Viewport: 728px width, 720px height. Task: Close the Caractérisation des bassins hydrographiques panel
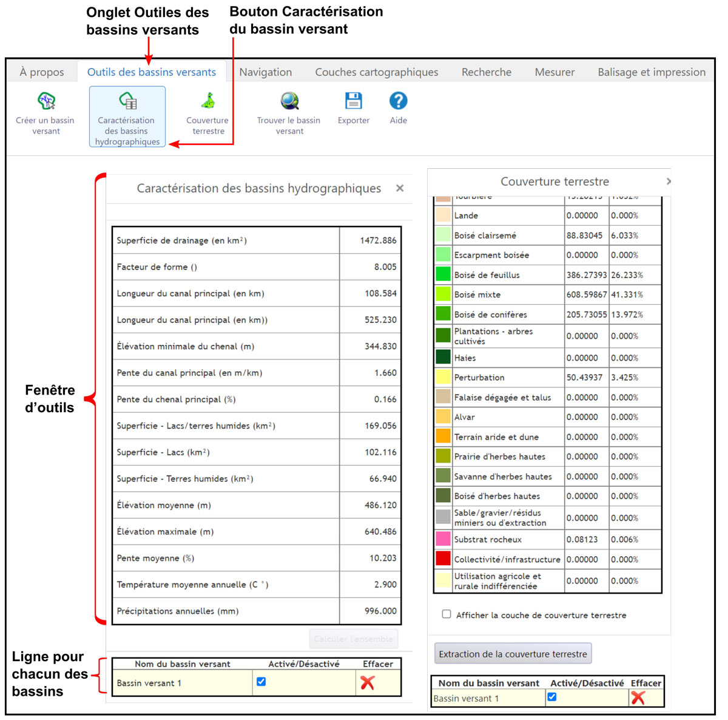[x=400, y=188]
